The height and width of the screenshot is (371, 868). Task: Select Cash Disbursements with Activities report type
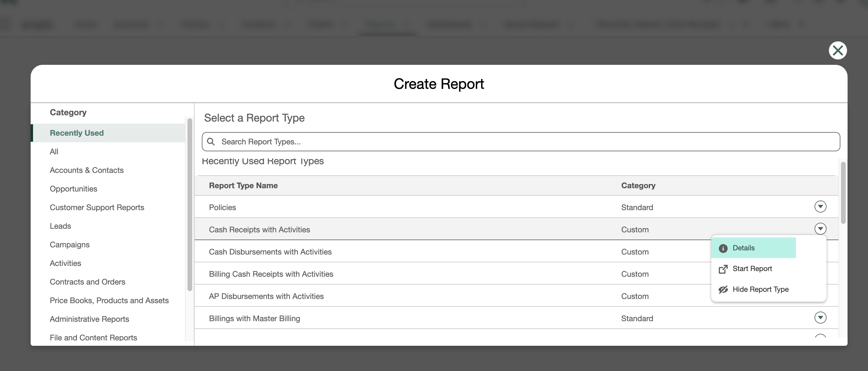coord(270,252)
